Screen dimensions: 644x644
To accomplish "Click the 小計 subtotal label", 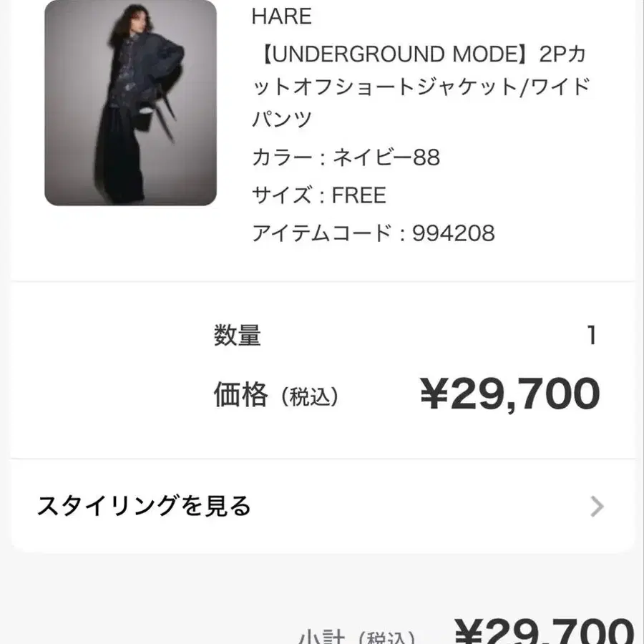I will [x=321, y=636].
